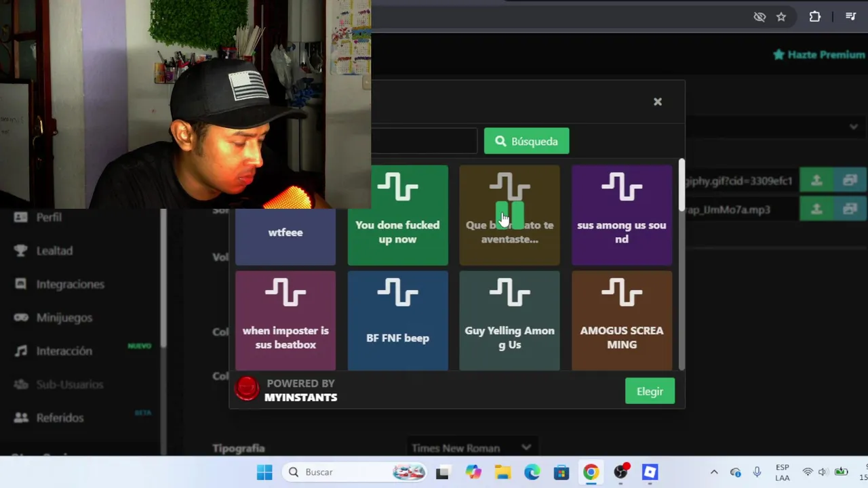This screenshot has height=488, width=868.
Task: Confirm selection with the Elegir button
Action: click(x=650, y=391)
